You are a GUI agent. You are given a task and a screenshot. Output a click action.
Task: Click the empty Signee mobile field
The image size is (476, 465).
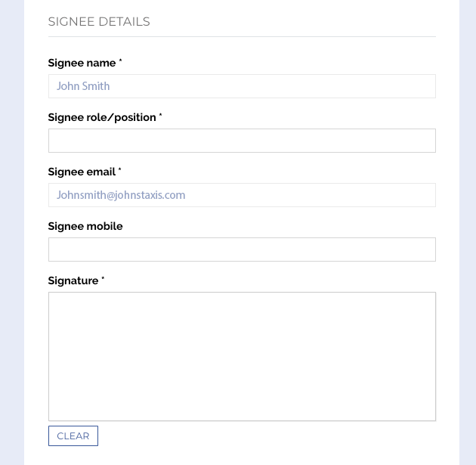pyautogui.click(x=242, y=250)
